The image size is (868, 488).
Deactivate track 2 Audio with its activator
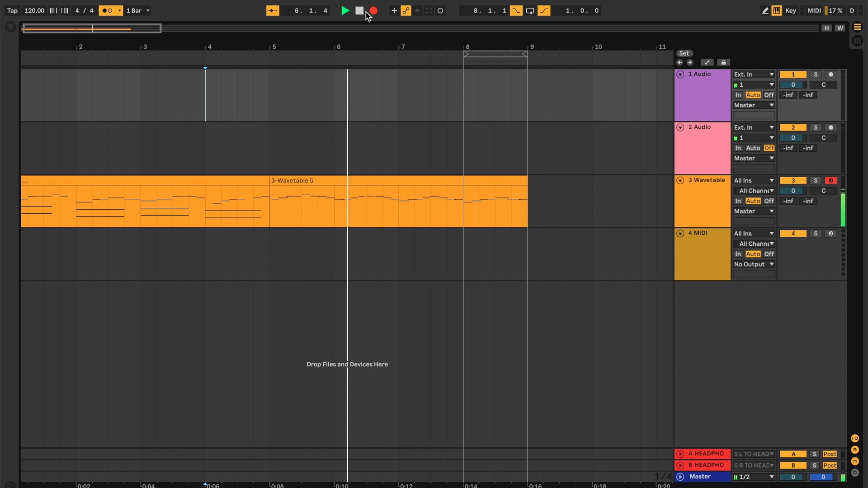793,127
